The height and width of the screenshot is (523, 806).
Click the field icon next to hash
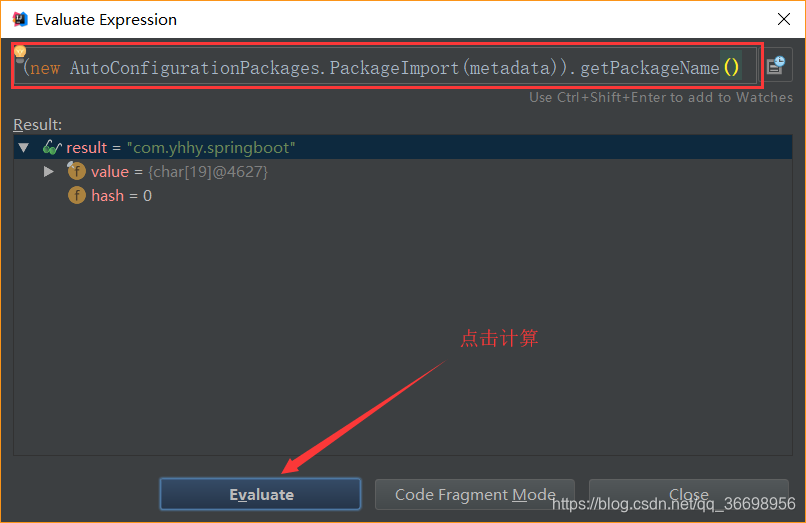[77, 195]
